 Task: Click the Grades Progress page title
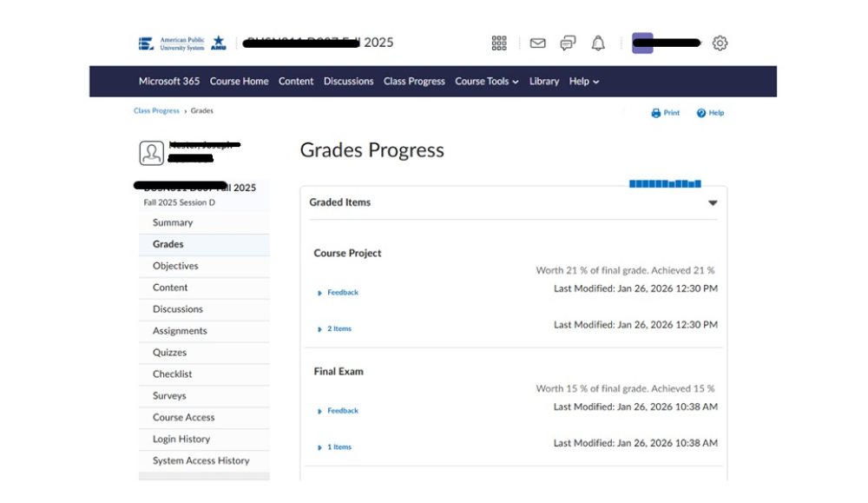point(372,150)
